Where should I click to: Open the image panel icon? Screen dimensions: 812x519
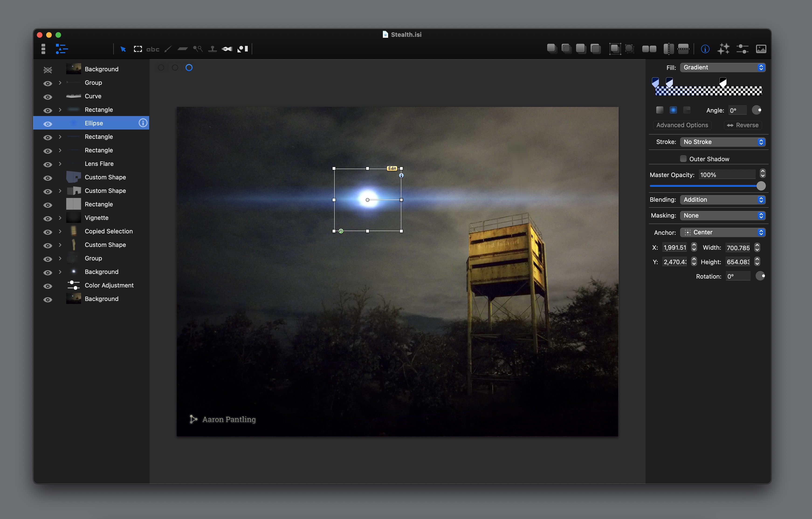761,49
